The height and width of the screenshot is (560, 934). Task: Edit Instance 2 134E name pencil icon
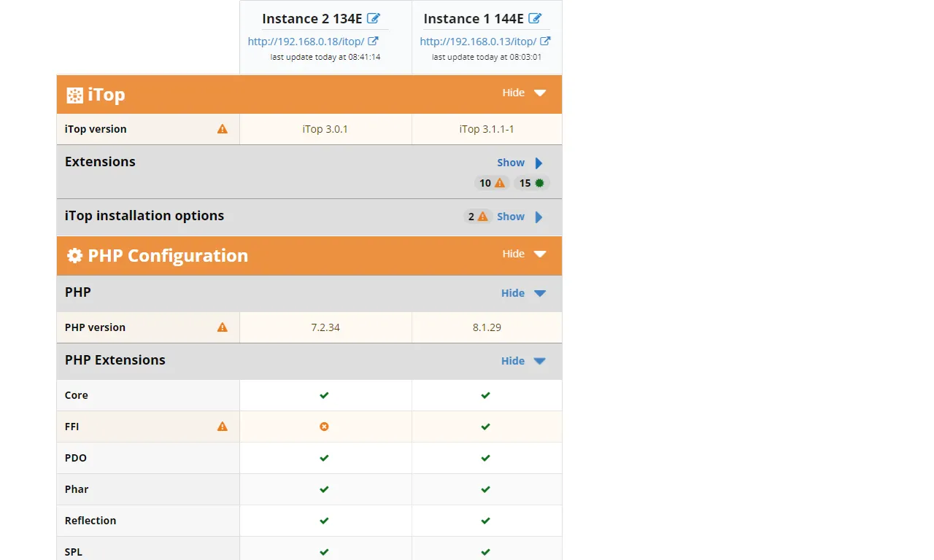[x=374, y=18]
